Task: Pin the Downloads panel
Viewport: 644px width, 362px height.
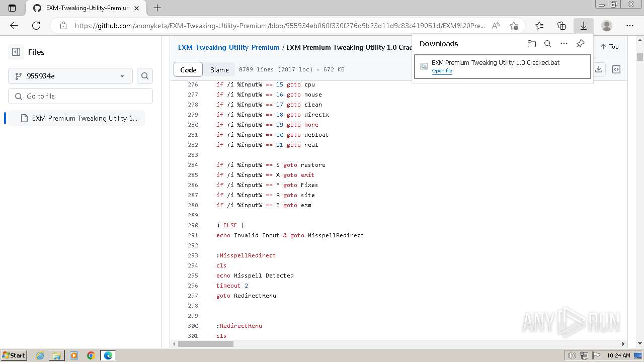Action: point(580,44)
